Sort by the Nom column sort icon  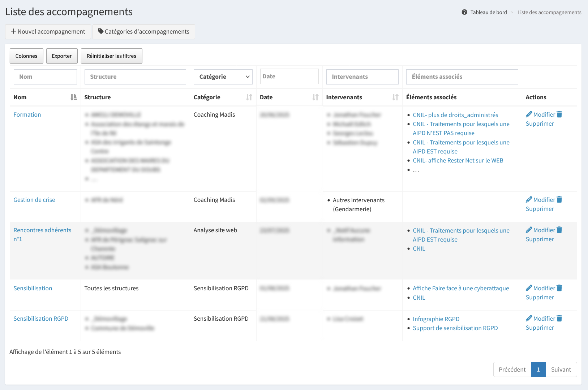point(74,97)
